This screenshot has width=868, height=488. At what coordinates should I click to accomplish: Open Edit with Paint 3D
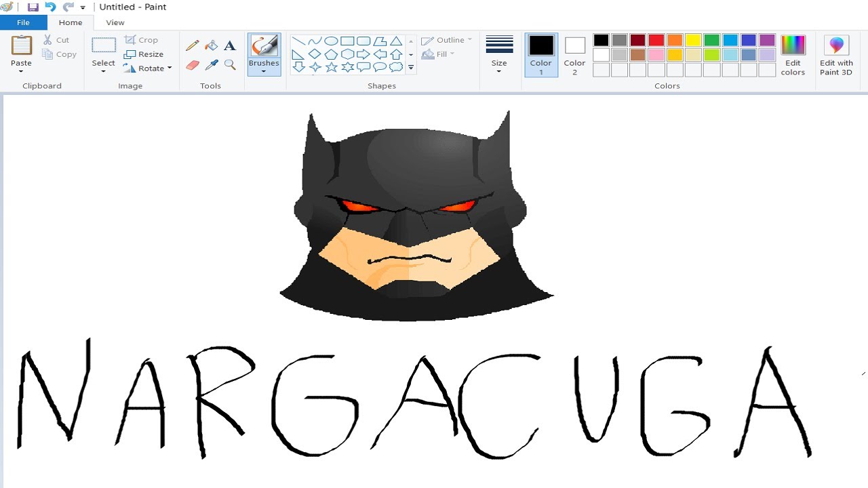coord(836,55)
